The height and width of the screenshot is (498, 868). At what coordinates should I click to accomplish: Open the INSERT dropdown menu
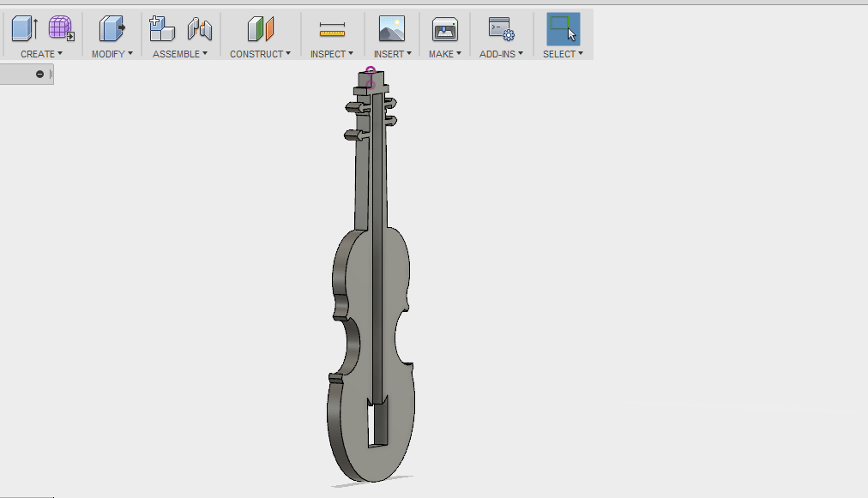[x=393, y=54]
